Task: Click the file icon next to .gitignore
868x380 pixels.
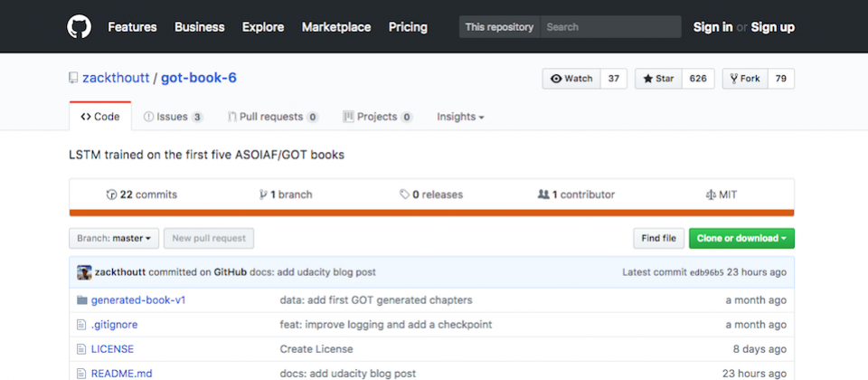Action: 81,325
